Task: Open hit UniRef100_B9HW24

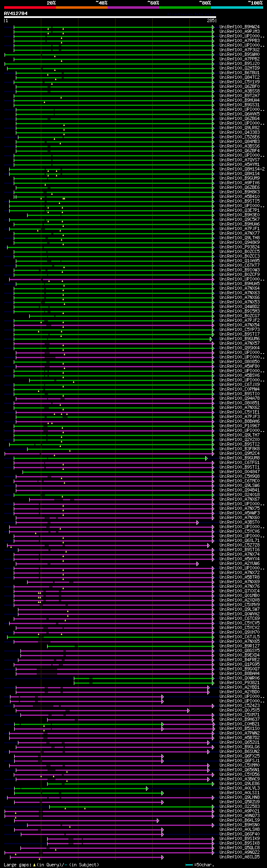Action: 239,27
